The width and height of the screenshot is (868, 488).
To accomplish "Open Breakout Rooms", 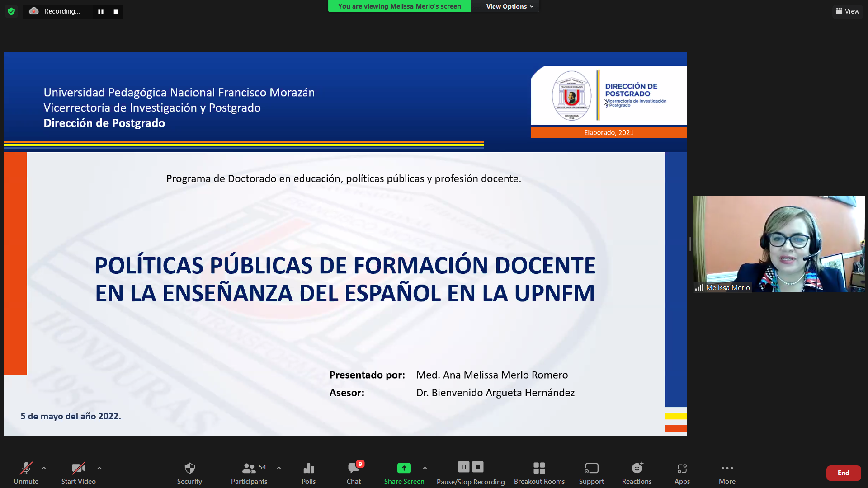I will pyautogui.click(x=539, y=473).
